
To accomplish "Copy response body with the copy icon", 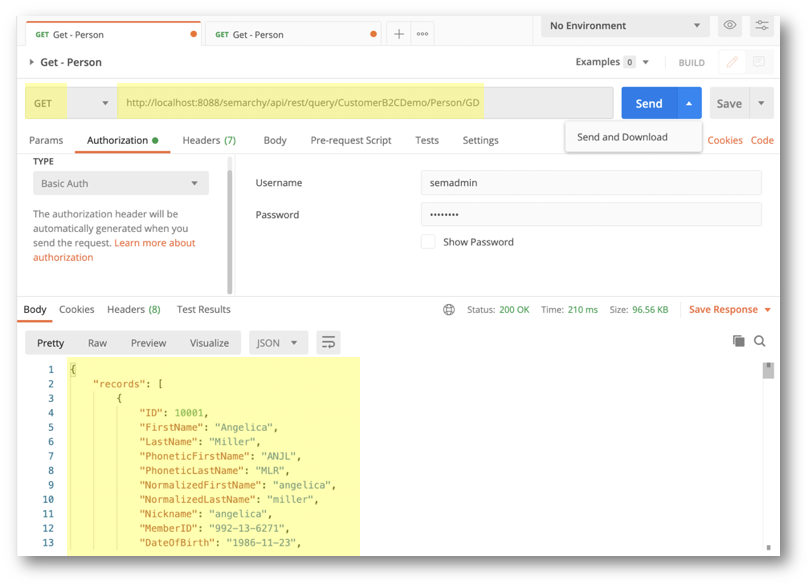I will [739, 341].
